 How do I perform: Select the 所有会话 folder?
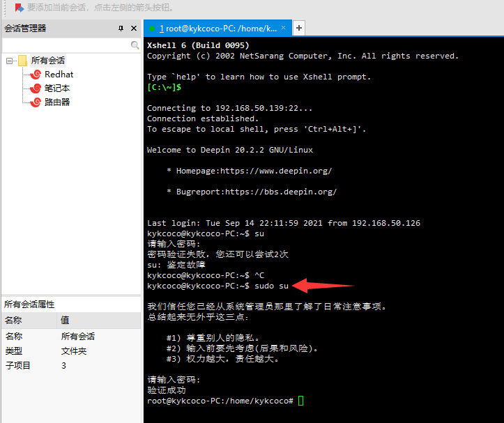[48, 61]
